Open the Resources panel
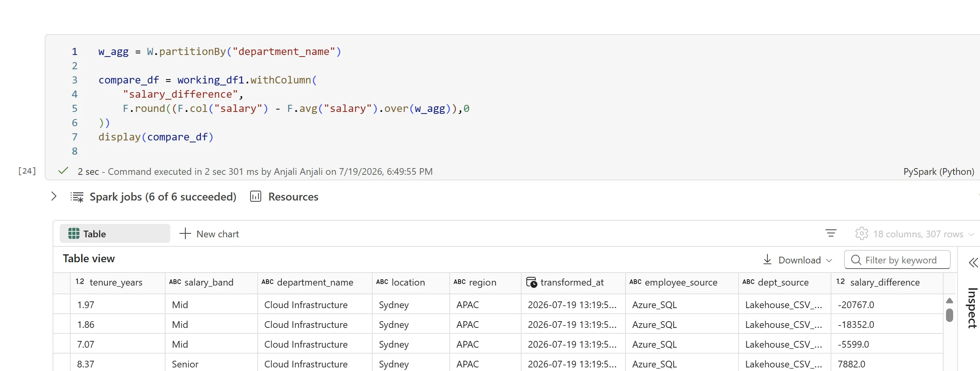This screenshot has width=980, height=371. (293, 197)
